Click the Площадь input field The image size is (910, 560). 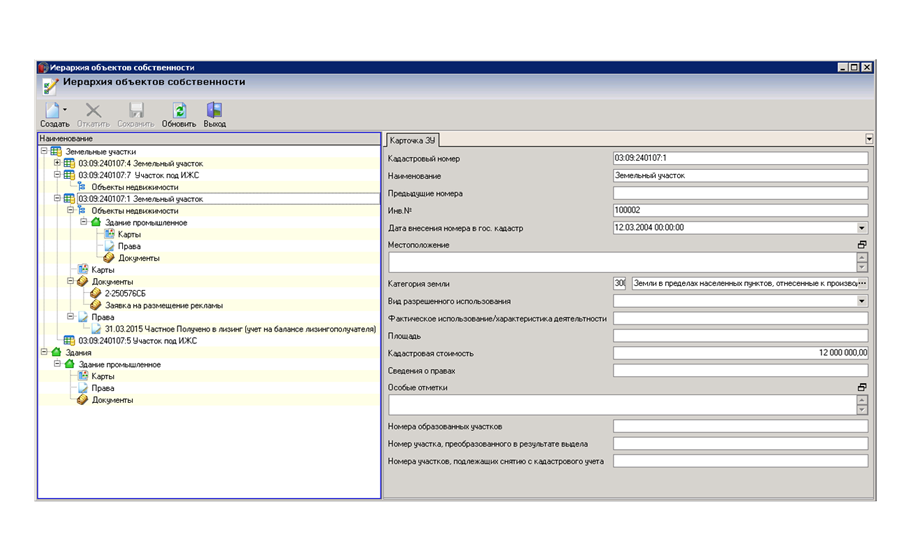point(741,335)
